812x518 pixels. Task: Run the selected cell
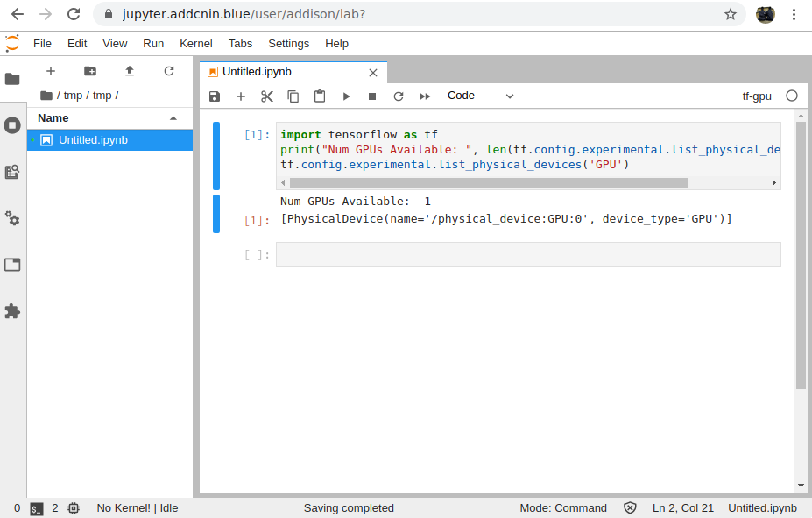pos(346,96)
